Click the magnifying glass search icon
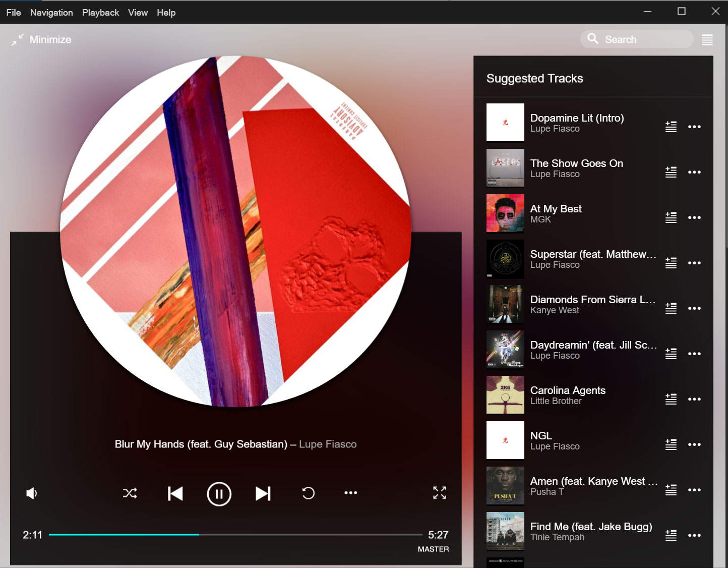The width and height of the screenshot is (728, 568). pyautogui.click(x=593, y=39)
